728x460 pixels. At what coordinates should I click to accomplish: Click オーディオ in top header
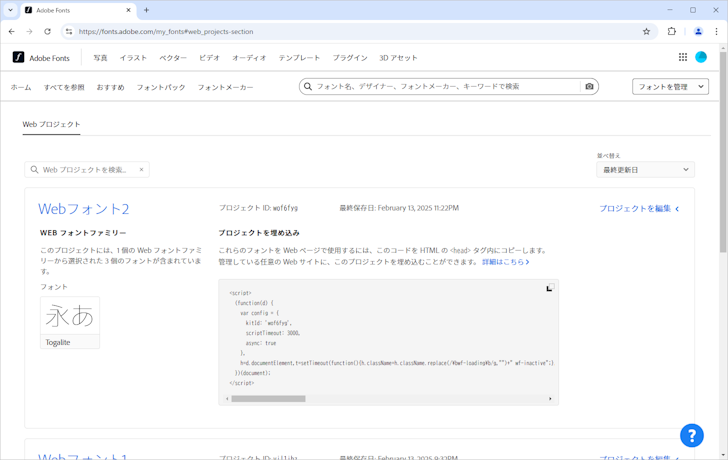249,58
